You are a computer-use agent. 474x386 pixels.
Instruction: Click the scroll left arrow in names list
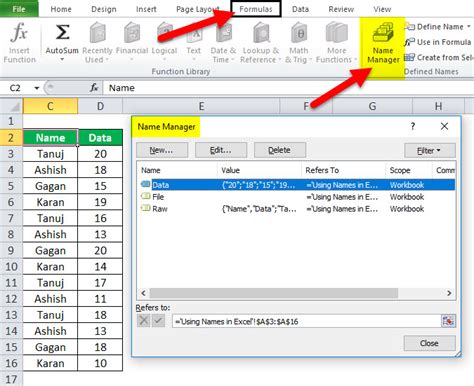point(144,293)
